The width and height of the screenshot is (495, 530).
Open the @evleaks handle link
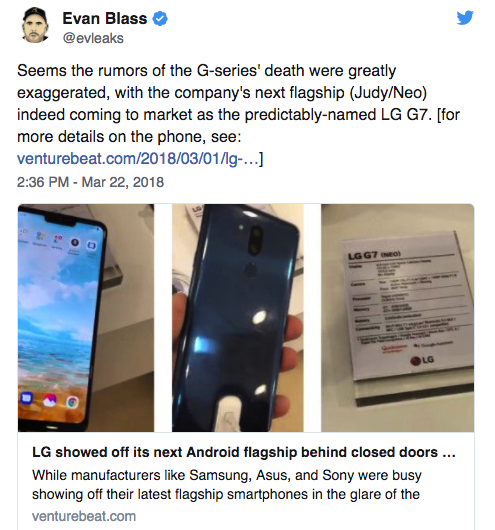pyautogui.click(x=93, y=38)
